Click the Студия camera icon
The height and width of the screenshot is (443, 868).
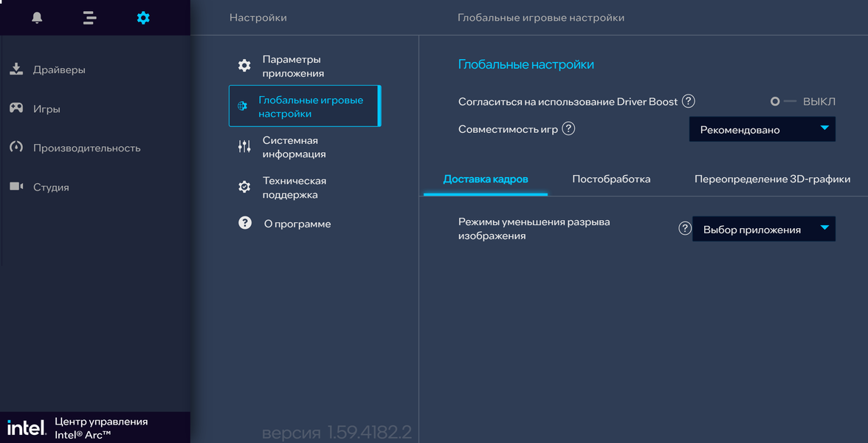pos(16,187)
